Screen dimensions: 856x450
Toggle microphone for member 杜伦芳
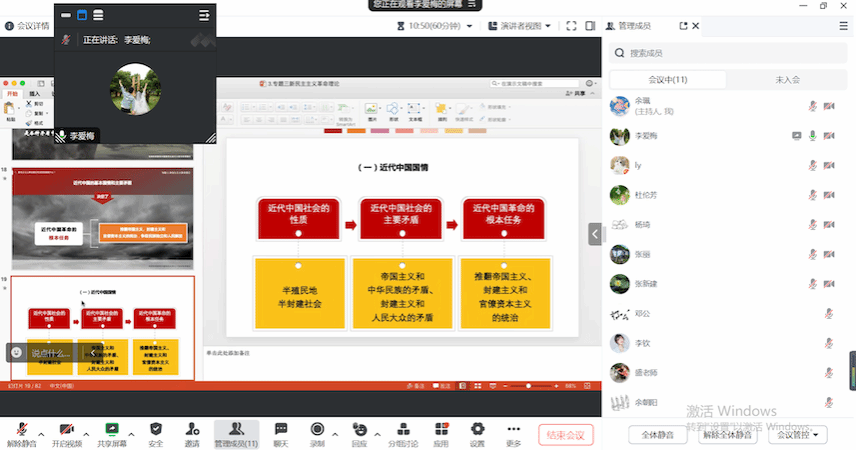pos(813,195)
